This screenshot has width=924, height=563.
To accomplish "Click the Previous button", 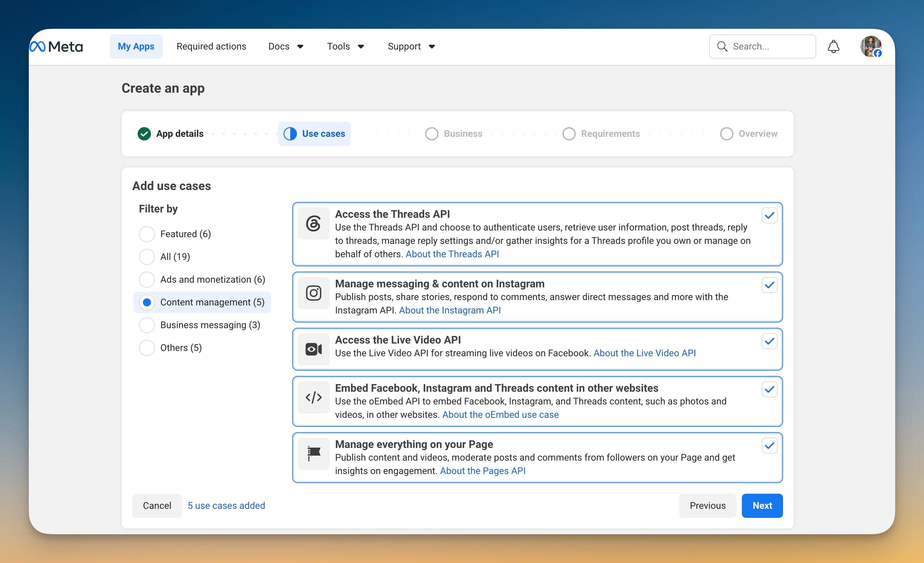I will click(x=708, y=506).
